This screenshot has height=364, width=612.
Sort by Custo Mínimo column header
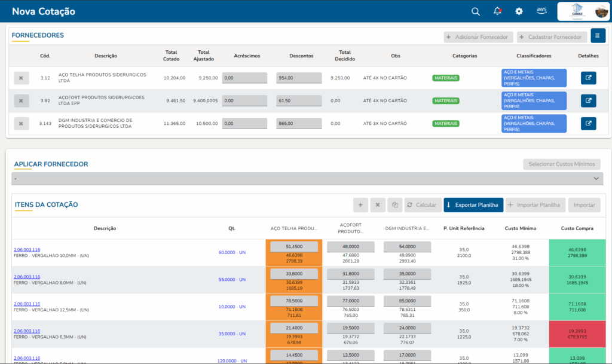[x=520, y=228]
